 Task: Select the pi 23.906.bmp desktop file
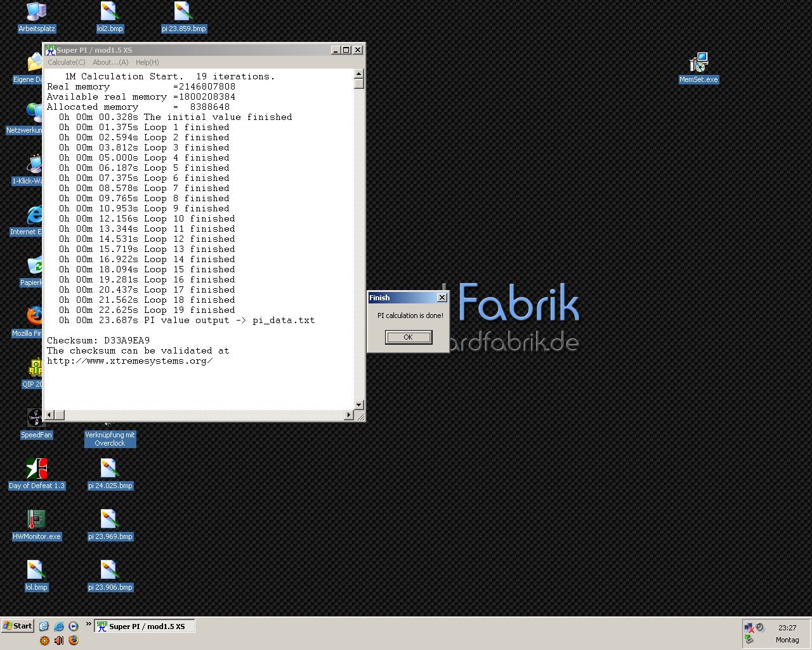point(110,575)
